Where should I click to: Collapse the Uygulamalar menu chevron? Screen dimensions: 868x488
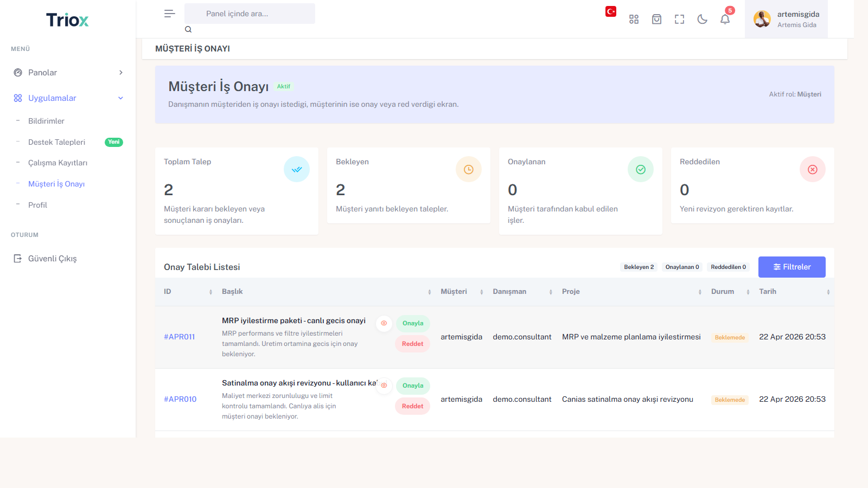[121, 98]
